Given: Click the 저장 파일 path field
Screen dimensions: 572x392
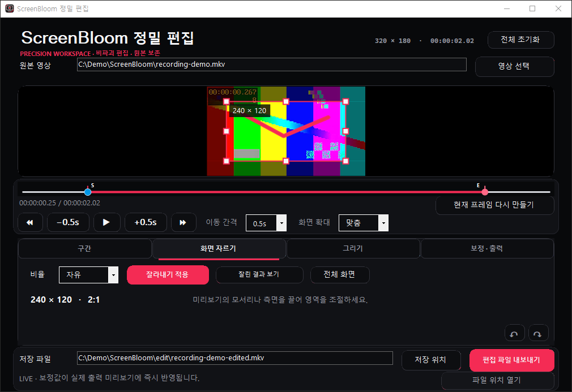Looking at the screenshot, I should pos(235,358).
